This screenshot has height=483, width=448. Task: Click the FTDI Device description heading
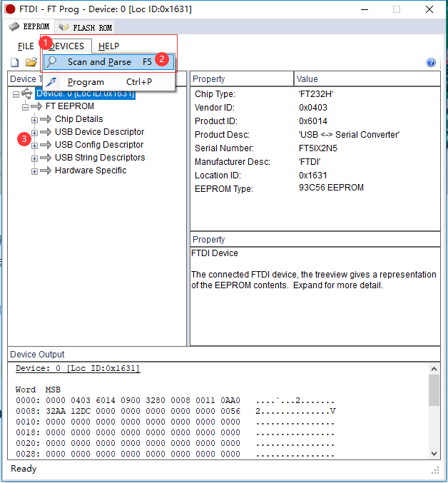tap(215, 253)
